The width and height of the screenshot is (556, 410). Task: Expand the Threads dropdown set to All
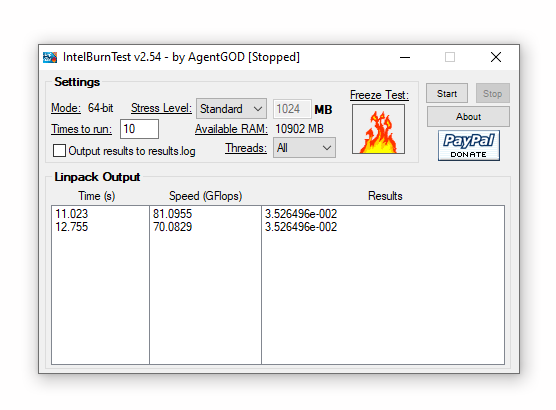pos(304,148)
